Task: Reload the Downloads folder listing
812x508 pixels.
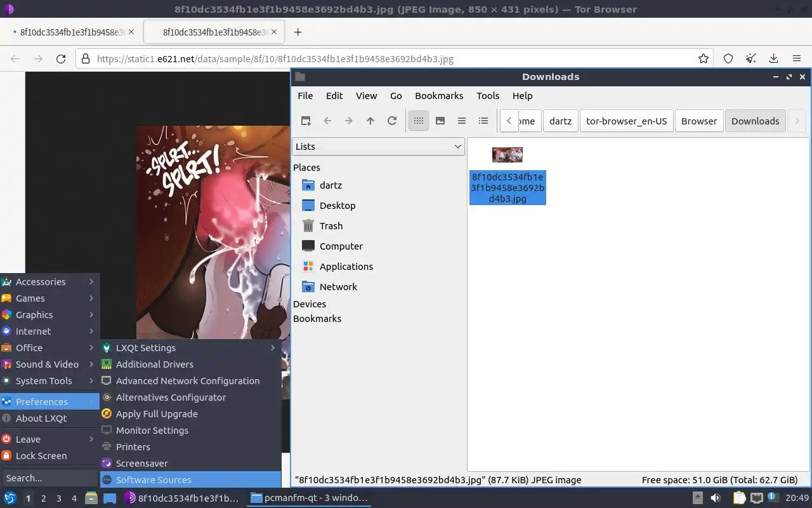Action: (392, 121)
